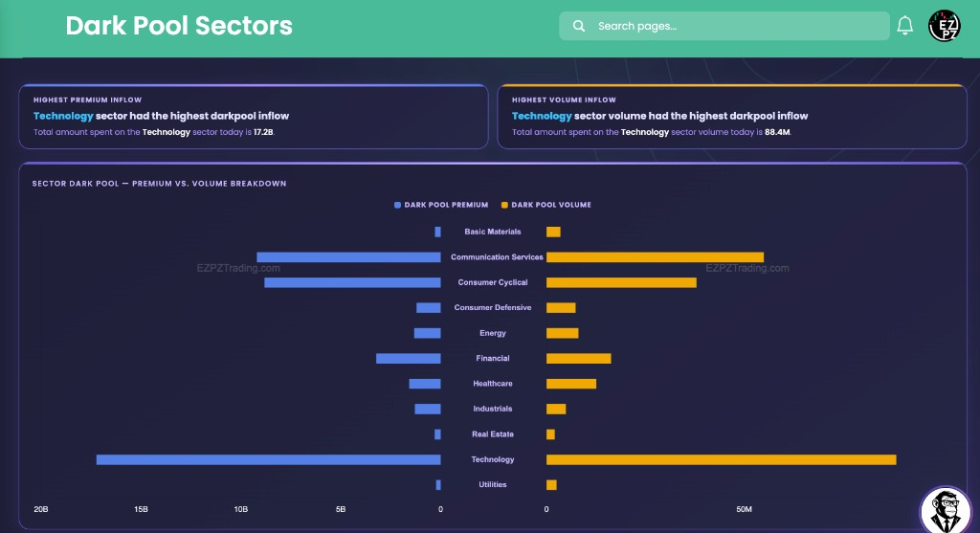Click the Industrials sector label
Image resolution: width=980 pixels, height=533 pixels.
493,409
